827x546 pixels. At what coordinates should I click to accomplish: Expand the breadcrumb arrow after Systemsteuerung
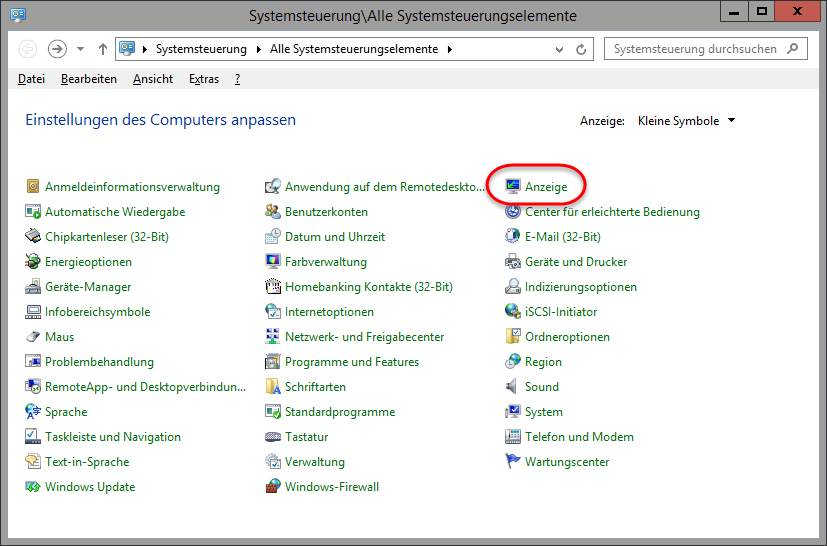tap(258, 49)
